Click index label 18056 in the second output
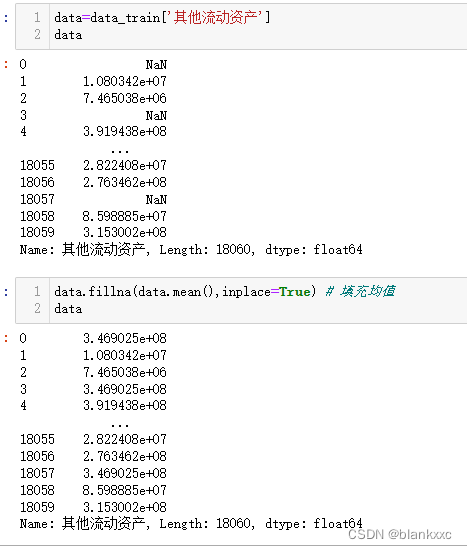This screenshot has height=549, width=467. tap(37, 456)
